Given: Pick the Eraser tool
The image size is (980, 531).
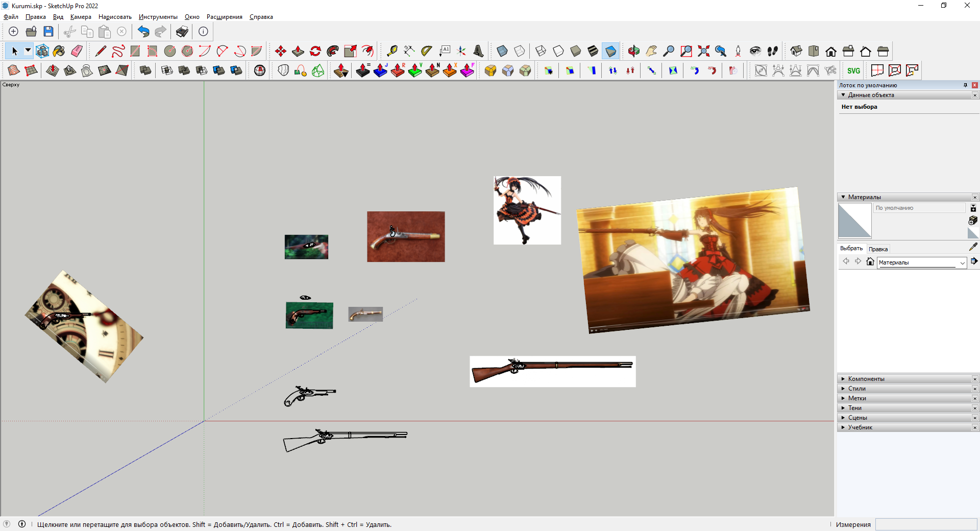Looking at the screenshot, I should [x=77, y=51].
